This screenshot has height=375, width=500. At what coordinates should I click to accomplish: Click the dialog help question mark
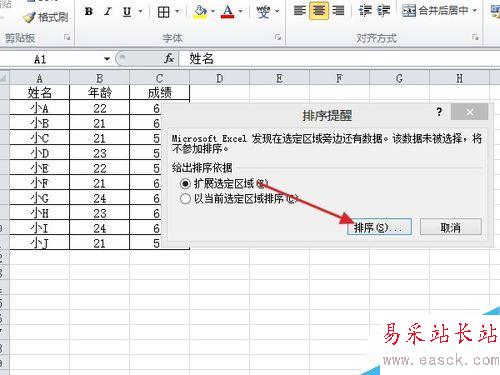(439, 112)
